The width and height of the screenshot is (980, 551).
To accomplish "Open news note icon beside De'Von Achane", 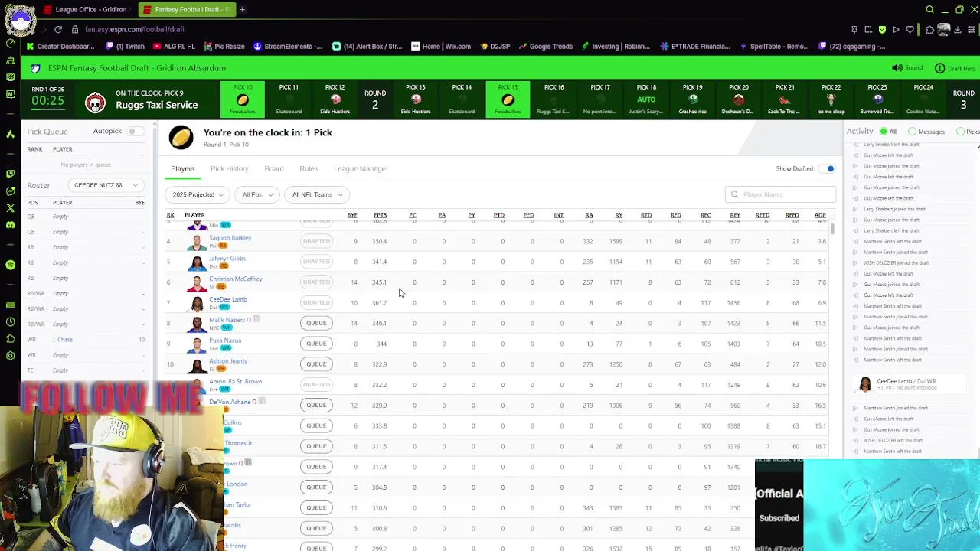I will click(262, 401).
